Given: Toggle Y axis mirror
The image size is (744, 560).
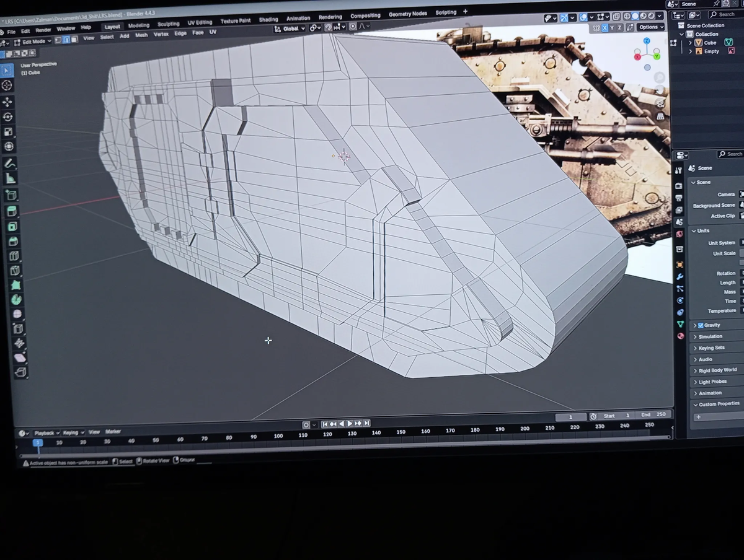Looking at the screenshot, I should [613, 27].
